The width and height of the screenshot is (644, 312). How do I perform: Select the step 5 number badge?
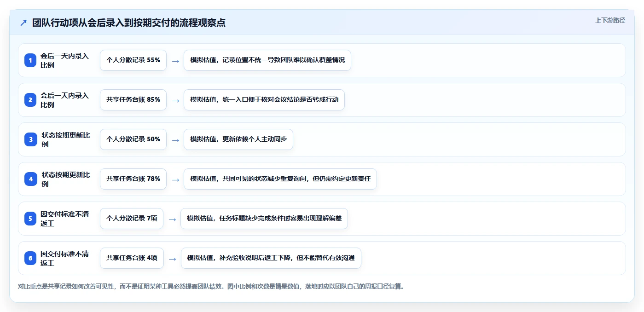pyautogui.click(x=30, y=219)
